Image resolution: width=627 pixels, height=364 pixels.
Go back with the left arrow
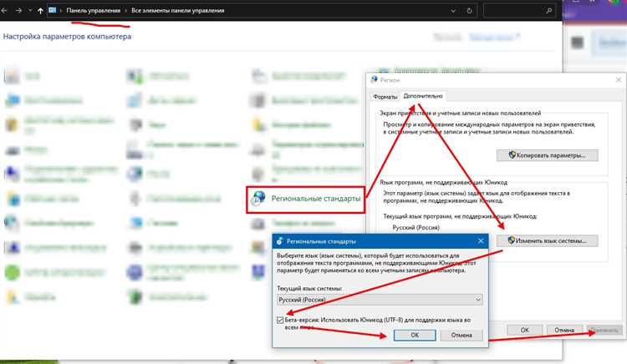pyautogui.click(x=4, y=11)
